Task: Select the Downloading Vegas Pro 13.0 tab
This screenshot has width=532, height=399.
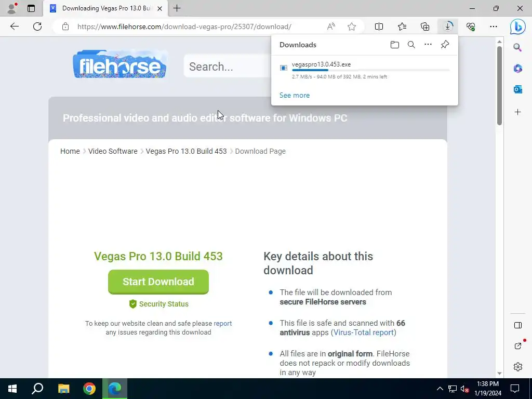Action: point(105,8)
